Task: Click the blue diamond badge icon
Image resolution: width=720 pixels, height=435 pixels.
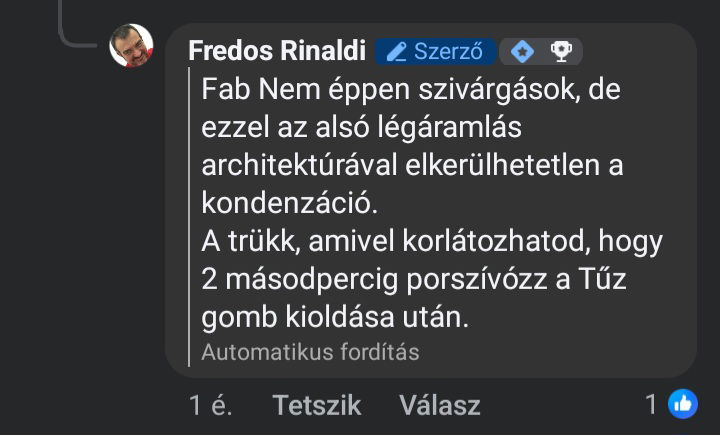Action: [522, 51]
